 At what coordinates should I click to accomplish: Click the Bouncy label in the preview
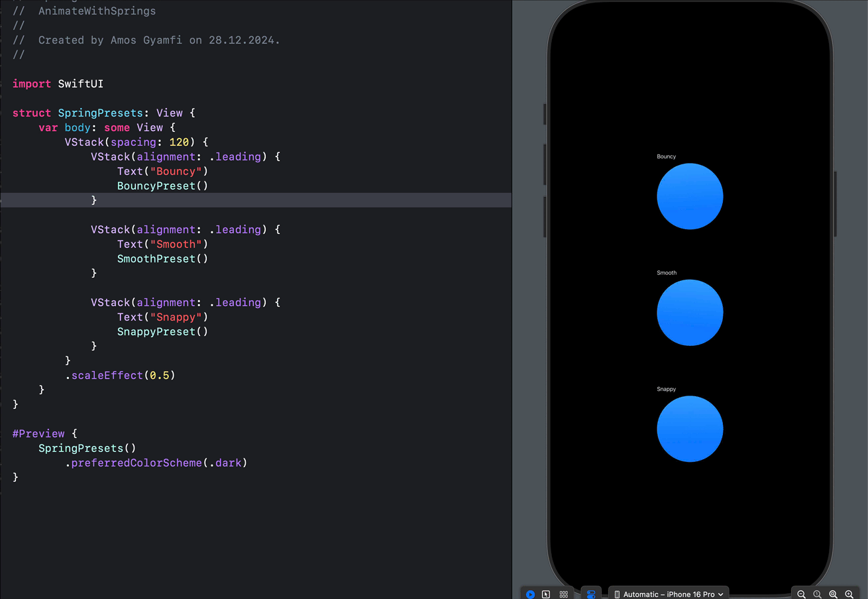point(667,156)
